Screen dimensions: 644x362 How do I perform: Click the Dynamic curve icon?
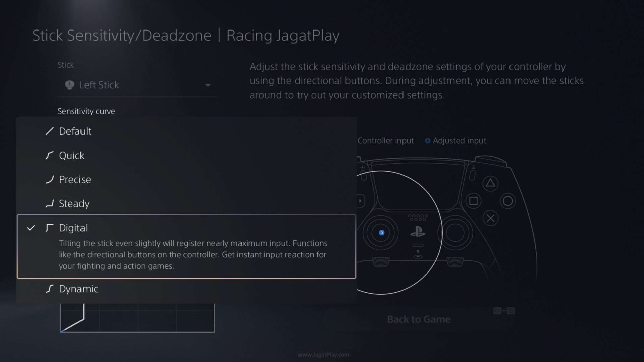point(50,289)
